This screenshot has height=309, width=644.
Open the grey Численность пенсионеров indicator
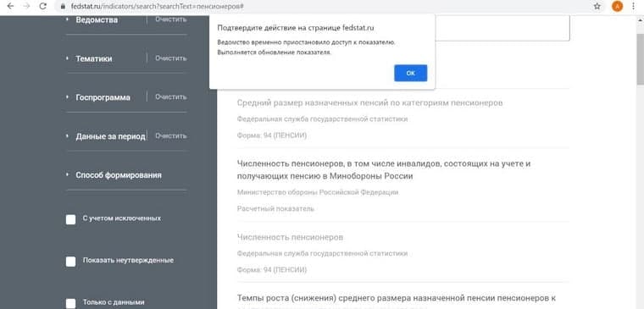click(290, 238)
